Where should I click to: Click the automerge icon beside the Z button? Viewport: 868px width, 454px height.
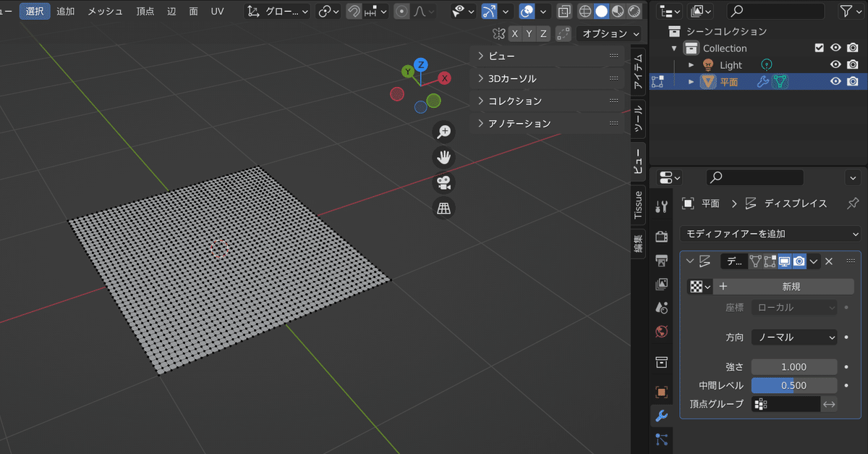563,33
